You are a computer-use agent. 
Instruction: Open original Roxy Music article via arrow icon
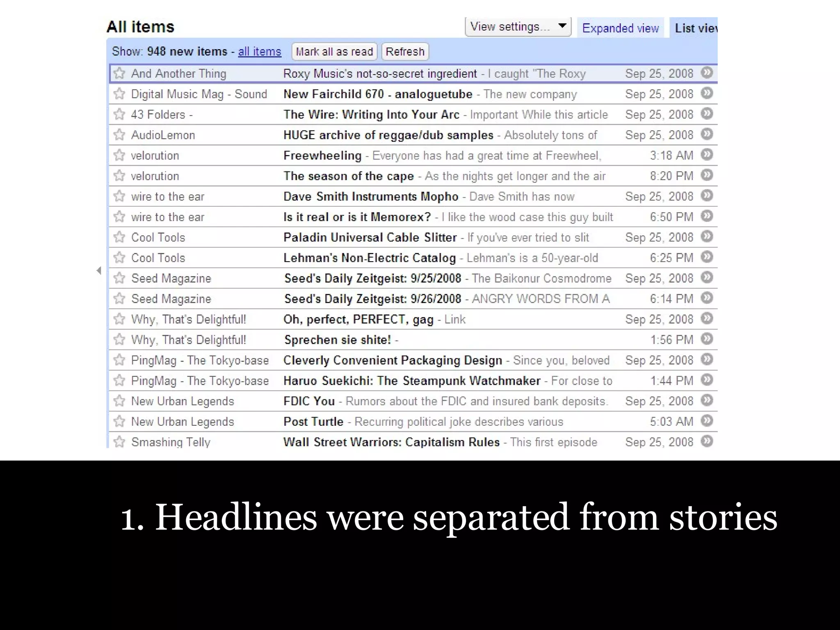pos(707,73)
